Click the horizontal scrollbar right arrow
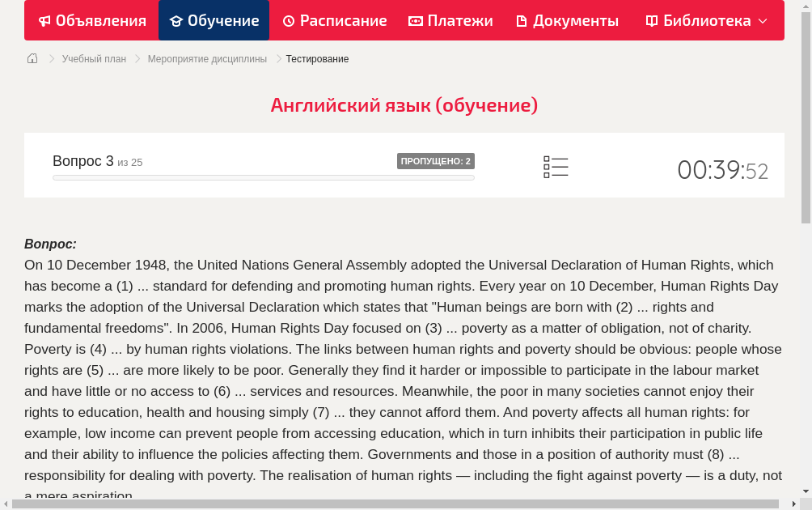The width and height of the screenshot is (812, 510). click(x=793, y=504)
